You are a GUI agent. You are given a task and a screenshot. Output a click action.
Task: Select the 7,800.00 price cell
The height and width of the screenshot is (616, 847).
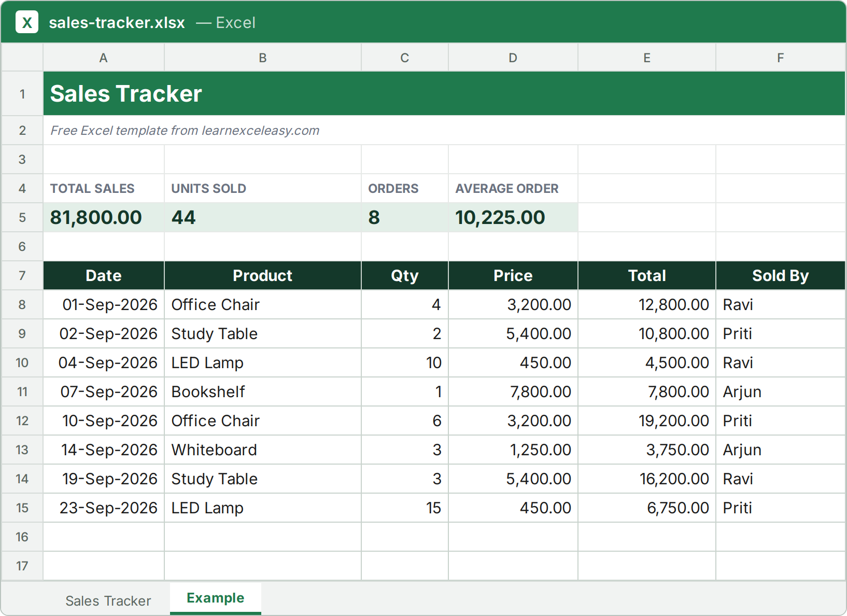pos(513,391)
